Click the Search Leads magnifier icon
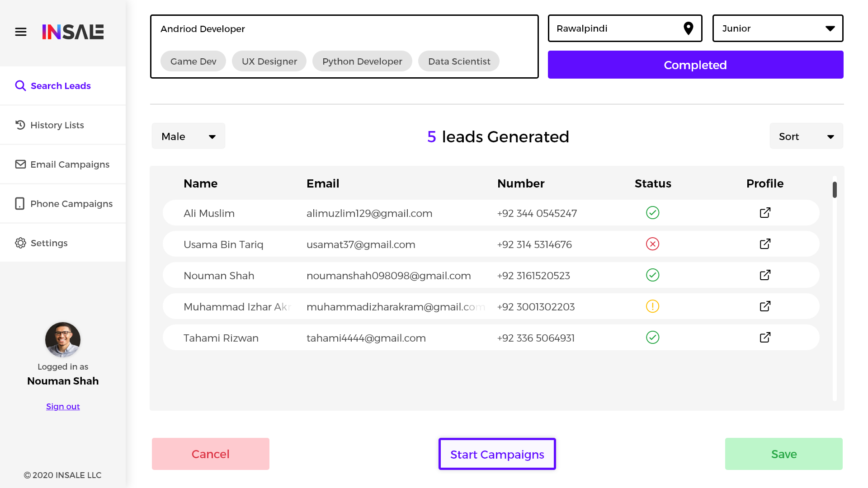The height and width of the screenshot is (488, 868). [x=20, y=86]
